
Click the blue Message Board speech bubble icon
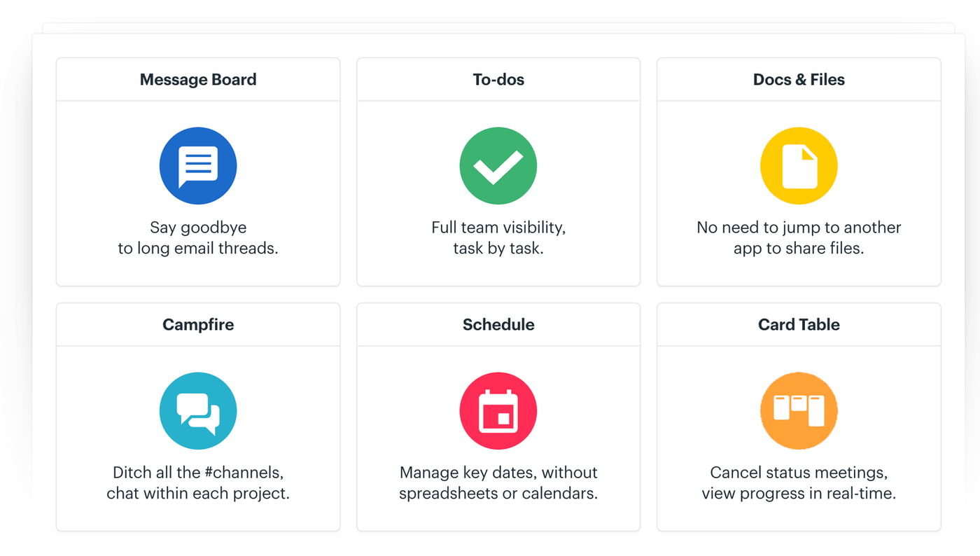(198, 166)
